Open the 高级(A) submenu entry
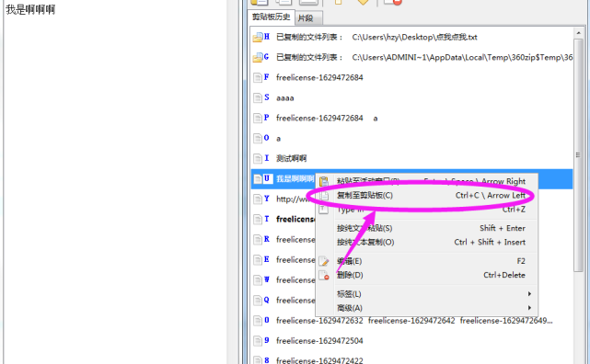590x364 pixels. (x=426, y=308)
